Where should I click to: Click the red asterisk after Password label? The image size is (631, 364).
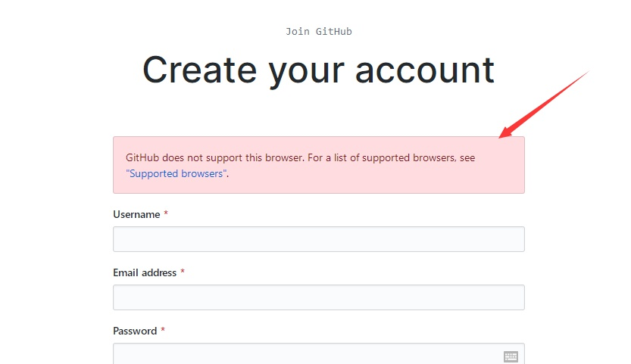tap(163, 331)
